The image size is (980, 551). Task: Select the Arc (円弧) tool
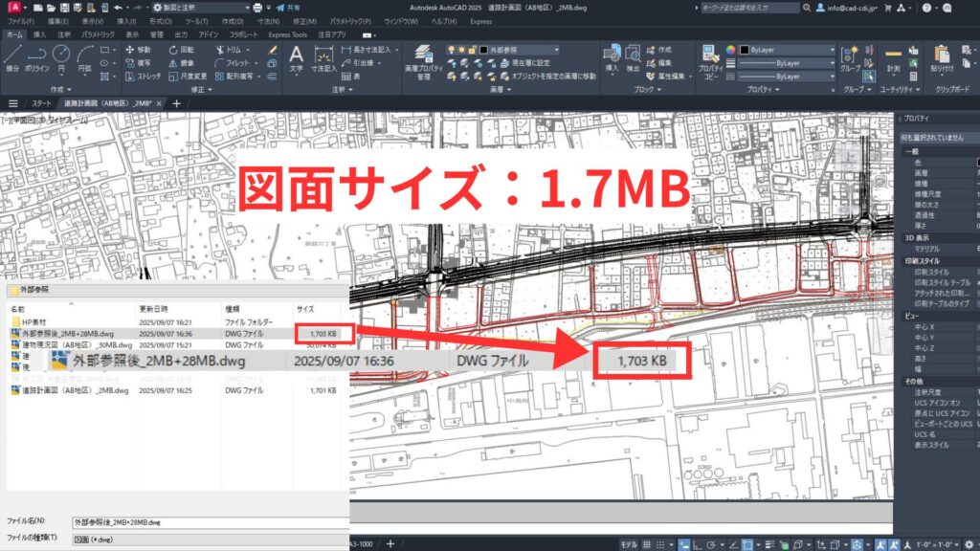click(85, 56)
